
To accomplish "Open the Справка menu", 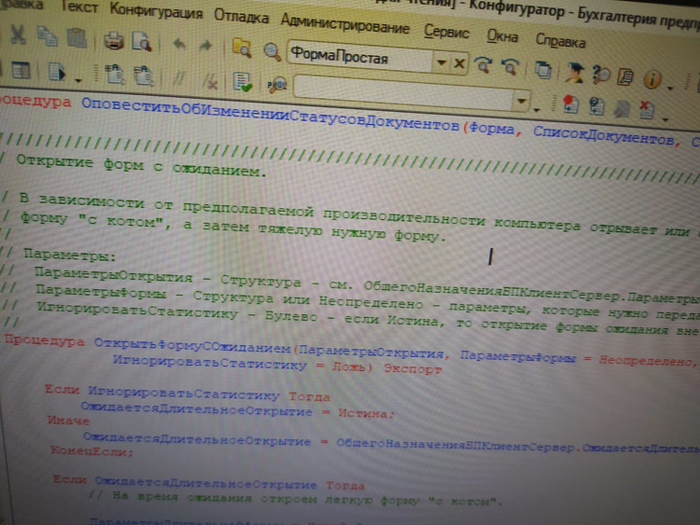I will pyautogui.click(x=560, y=41).
